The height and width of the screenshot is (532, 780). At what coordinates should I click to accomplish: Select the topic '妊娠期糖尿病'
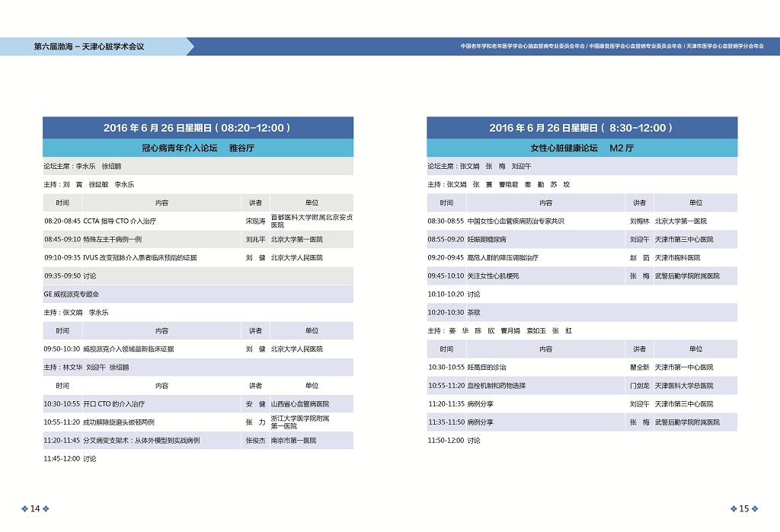coord(487,239)
